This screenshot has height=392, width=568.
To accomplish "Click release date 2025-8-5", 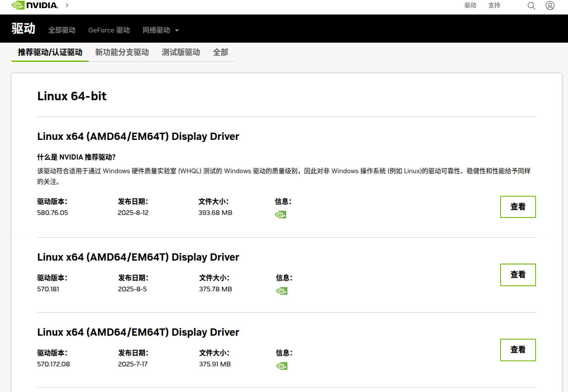I will (132, 289).
